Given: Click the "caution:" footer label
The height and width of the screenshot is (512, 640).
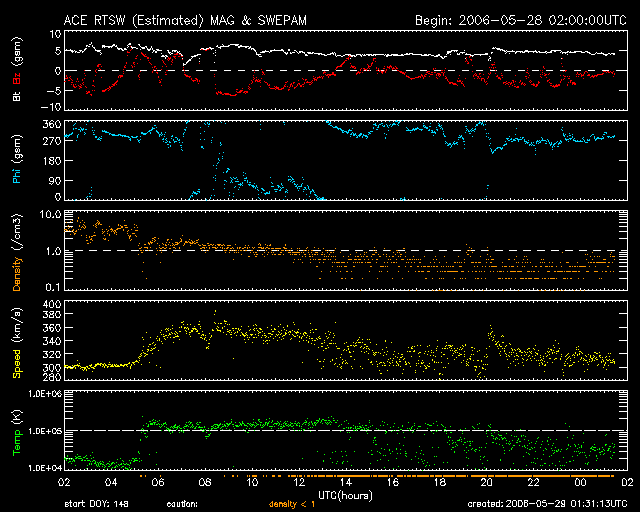Looking at the screenshot, I should click(182, 504).
